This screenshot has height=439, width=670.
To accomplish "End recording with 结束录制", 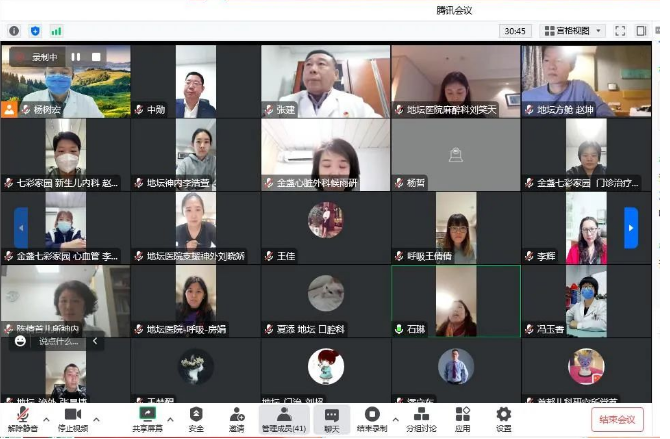I will pyautogui.click(x=372, y=418).
